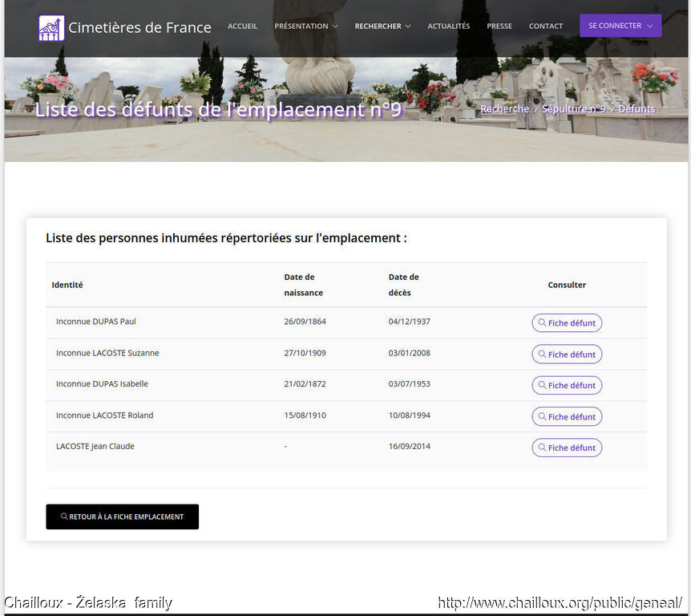This screenshot has width=691, height=616.
Task: Expand the Rechercher dropdown menu
Action: click(382, 26)
